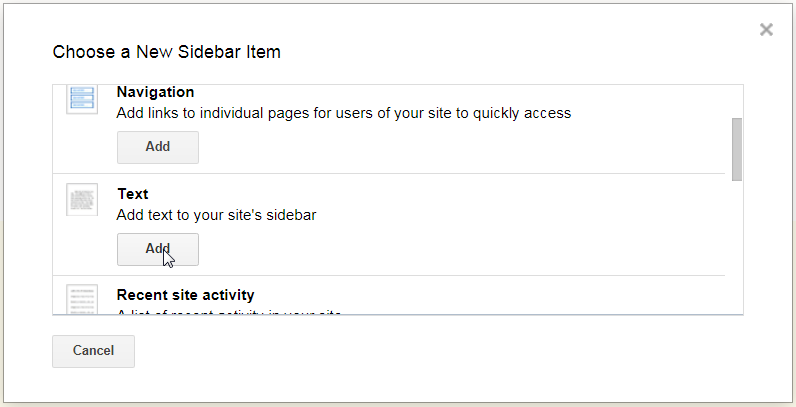The height and width of the screenshot is (407, 796).
Task: Select the Navigation heading
Action: (155, 92)
